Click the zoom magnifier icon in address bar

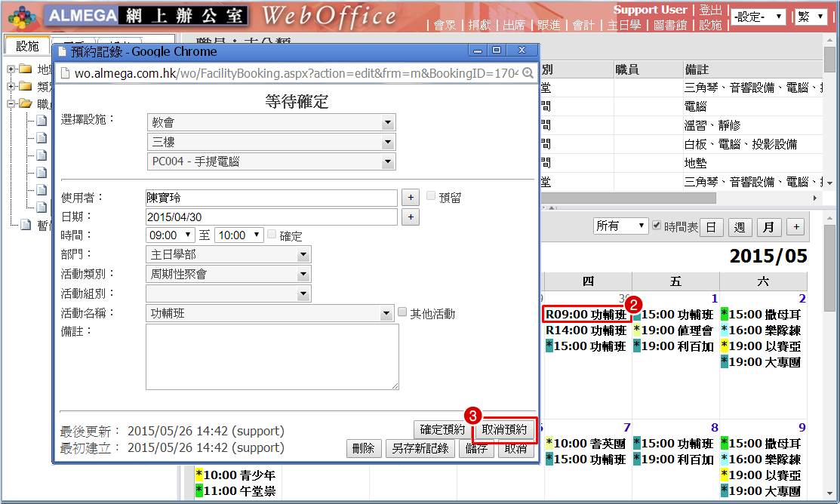[528, 72]
